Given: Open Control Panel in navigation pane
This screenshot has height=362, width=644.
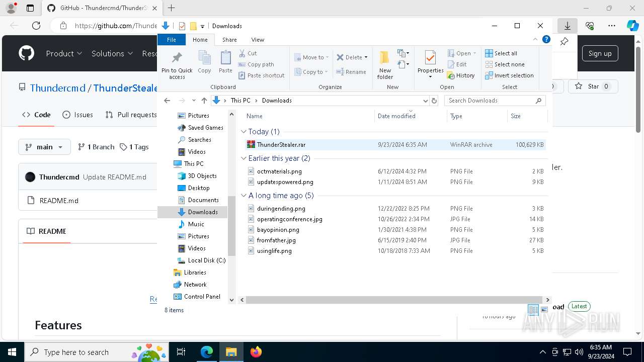Looking at the screenshot, I should click(197, 297).
